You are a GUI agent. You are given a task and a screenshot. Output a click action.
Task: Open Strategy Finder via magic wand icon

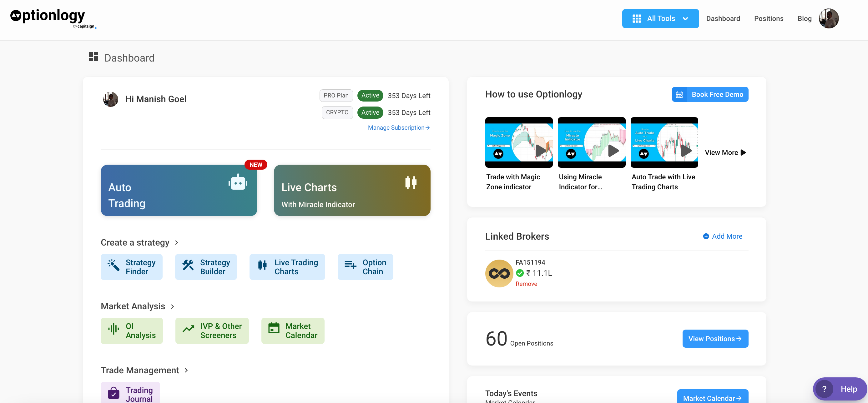[x=114, y=265]
